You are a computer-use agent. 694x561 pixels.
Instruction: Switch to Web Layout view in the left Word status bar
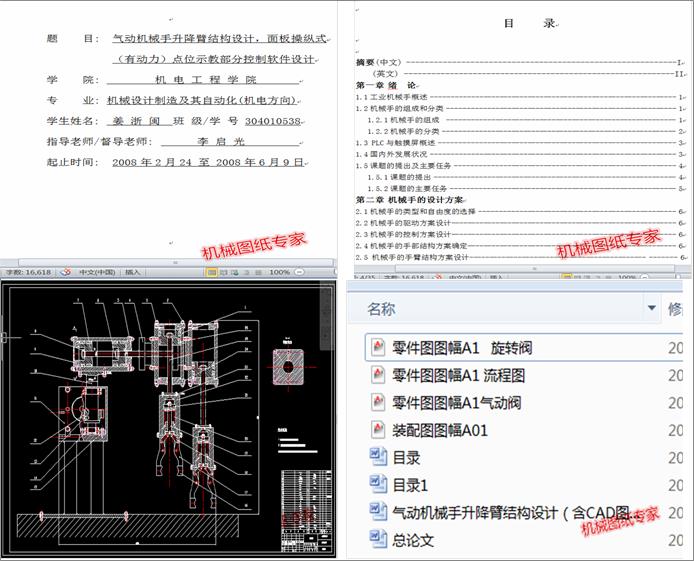coord(235,272)
